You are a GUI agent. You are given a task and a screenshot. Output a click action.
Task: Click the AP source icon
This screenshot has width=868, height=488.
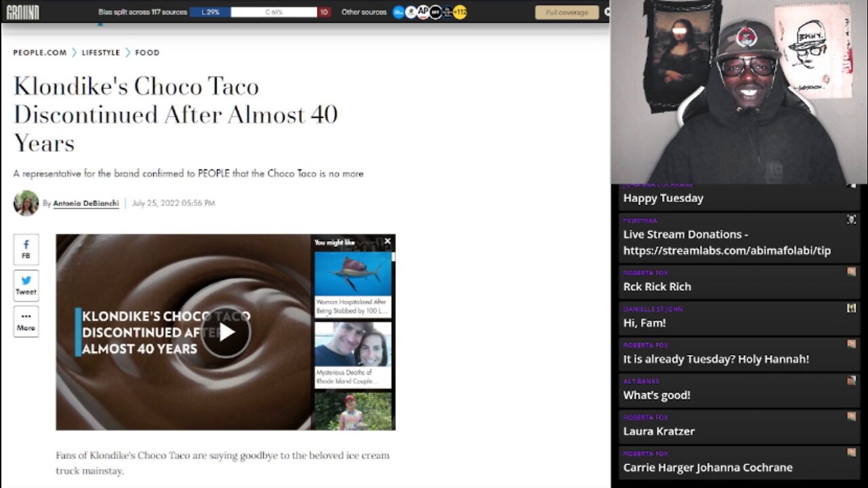423,12
